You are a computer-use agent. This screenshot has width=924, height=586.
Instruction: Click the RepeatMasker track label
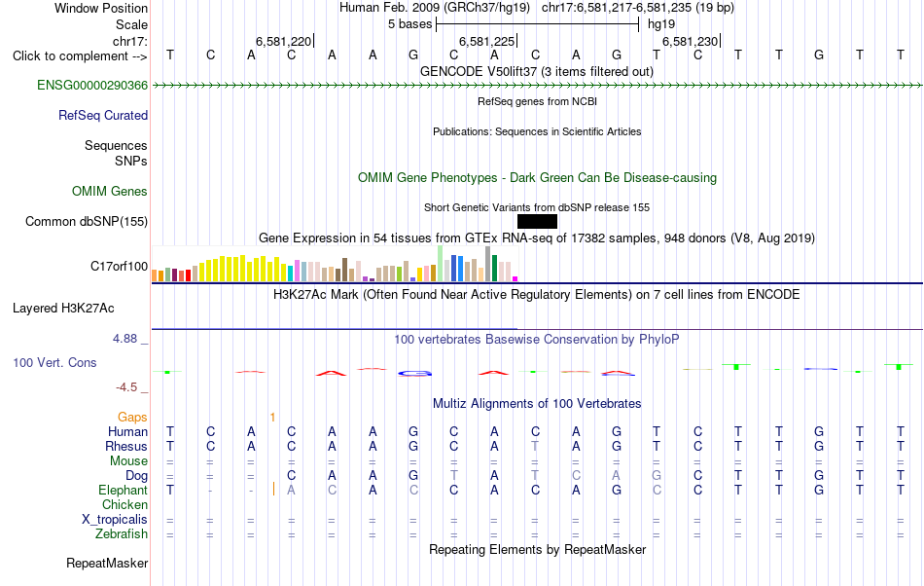[107, 564]
